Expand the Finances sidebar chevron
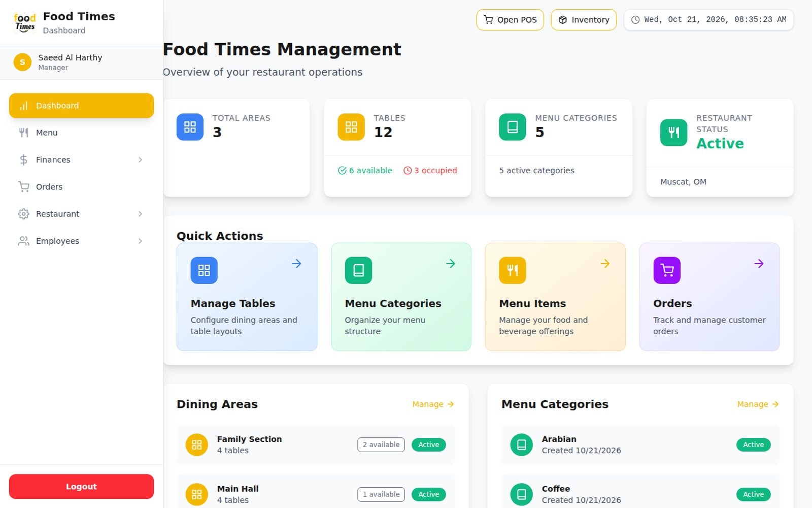This screenshot has height=508, width=812. point(141,160)
